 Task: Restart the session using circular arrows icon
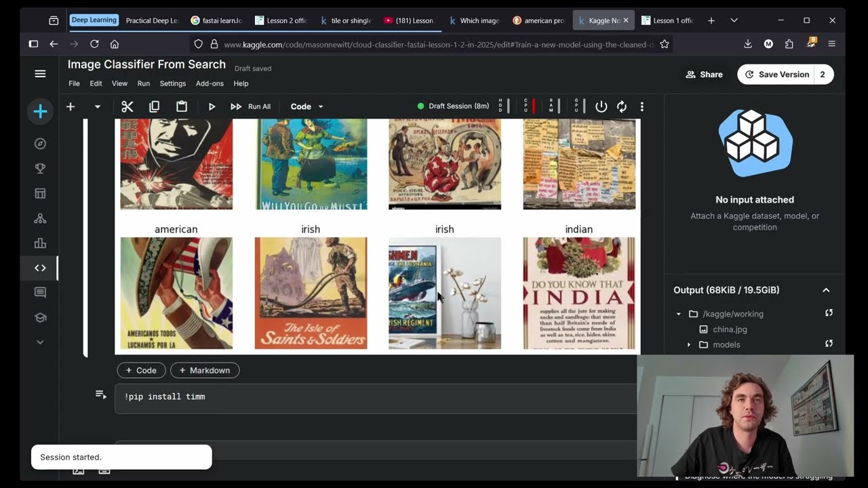pos(622,106)
